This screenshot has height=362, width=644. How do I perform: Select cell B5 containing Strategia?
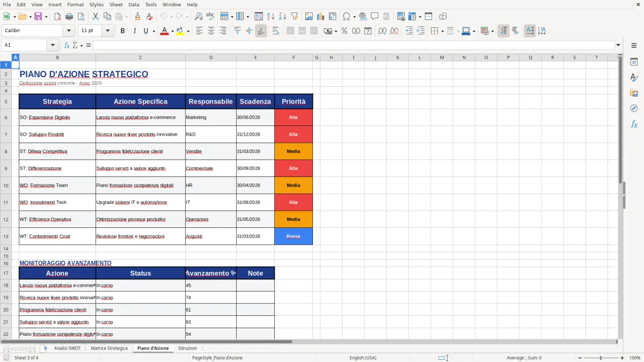(x=57, y=101)
